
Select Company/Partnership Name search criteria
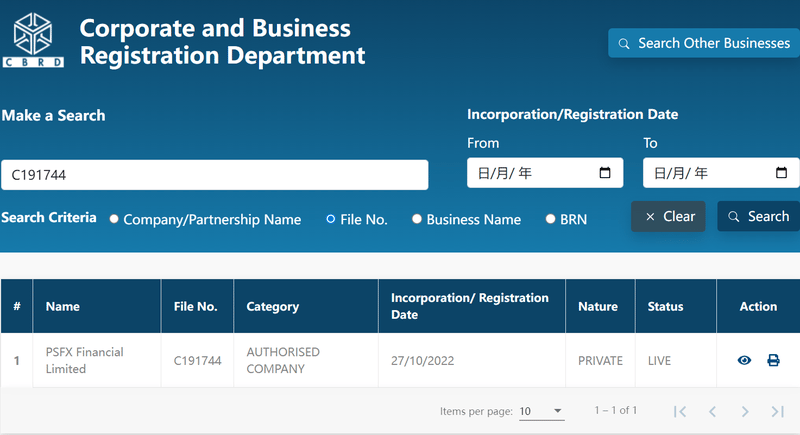pos(114,219)
